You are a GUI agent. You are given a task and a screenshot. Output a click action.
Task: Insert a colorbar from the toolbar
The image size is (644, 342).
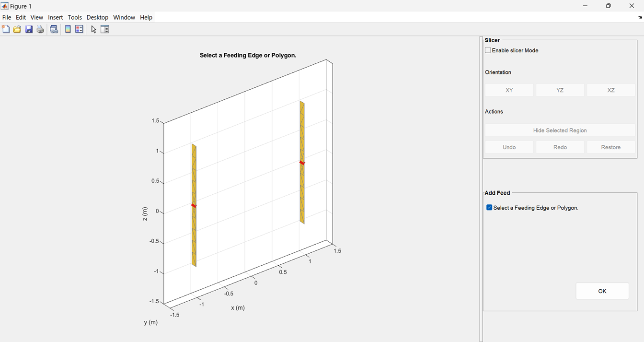point(68,29)
